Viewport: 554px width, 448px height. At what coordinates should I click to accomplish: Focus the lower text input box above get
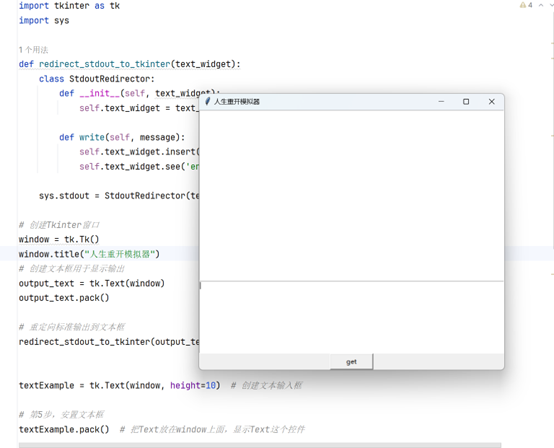click(352, 318)
